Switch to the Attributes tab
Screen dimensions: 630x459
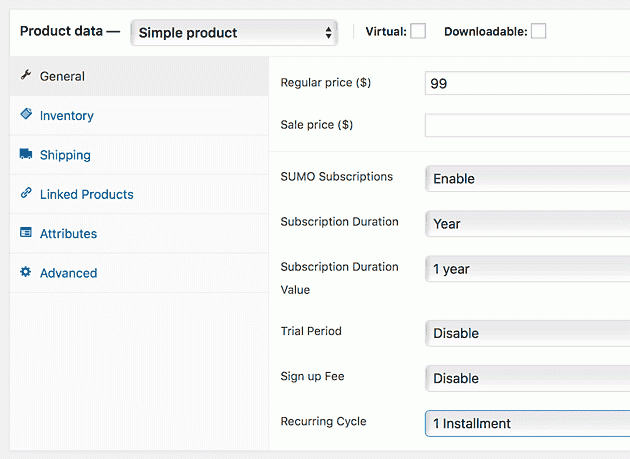(139, 234)
